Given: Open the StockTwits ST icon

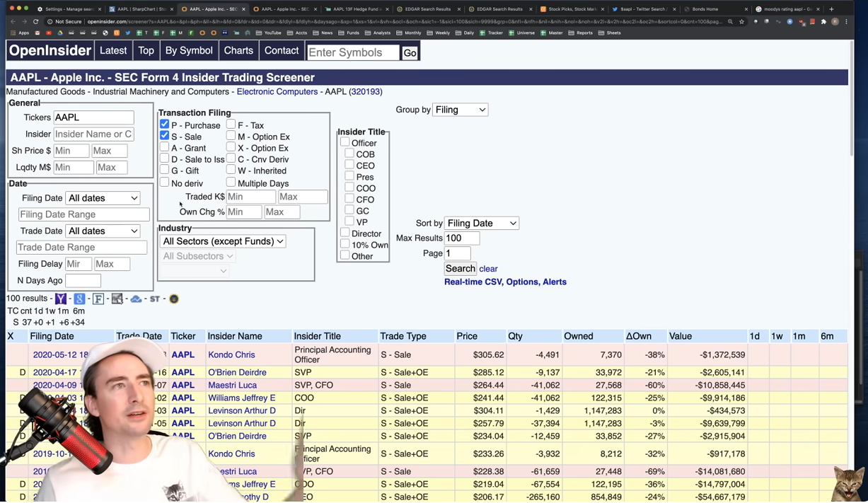Looking at the screenshot, I should coord(154,299).
